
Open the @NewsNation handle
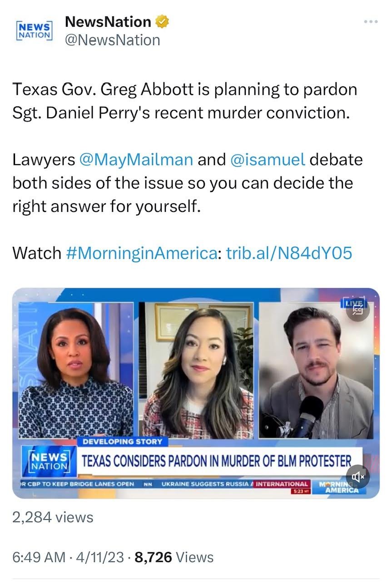tap(113, 40)
